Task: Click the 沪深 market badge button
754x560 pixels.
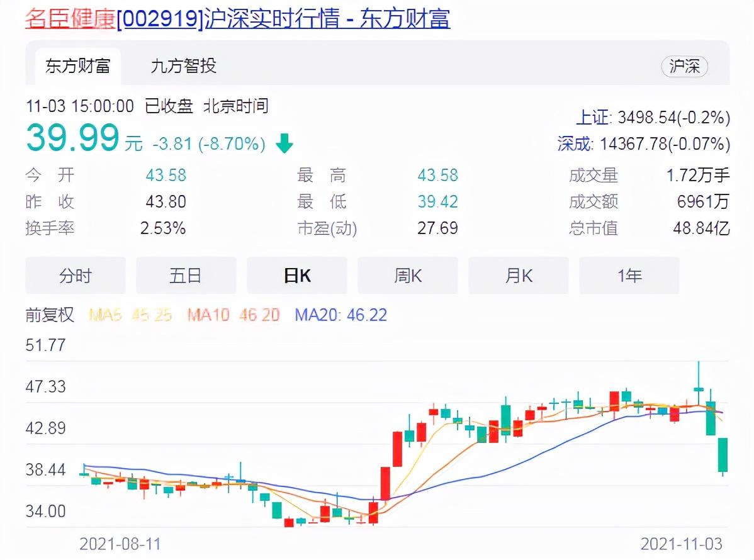Action: coord(684,67)
